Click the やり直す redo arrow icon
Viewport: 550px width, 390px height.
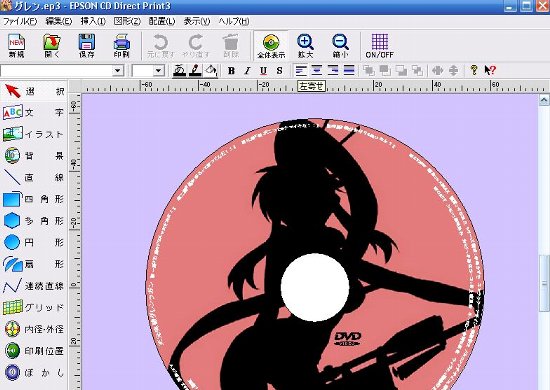tap(196, 46)
